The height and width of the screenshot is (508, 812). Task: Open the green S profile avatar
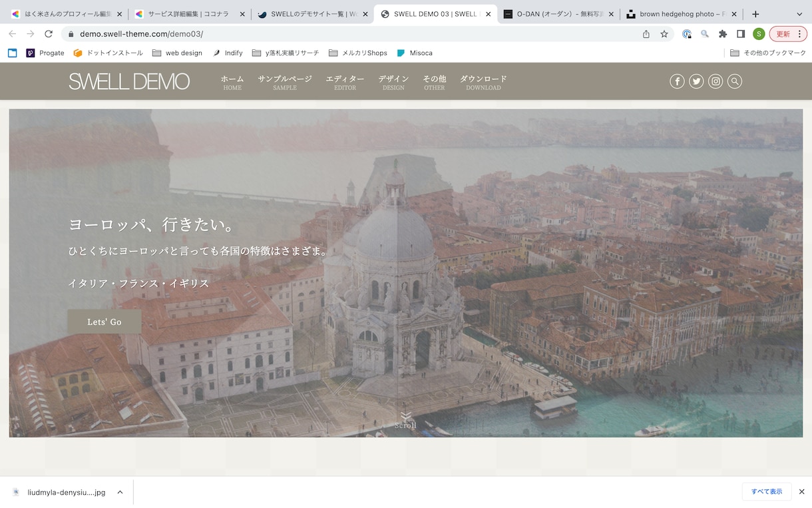tap(759, 34)
